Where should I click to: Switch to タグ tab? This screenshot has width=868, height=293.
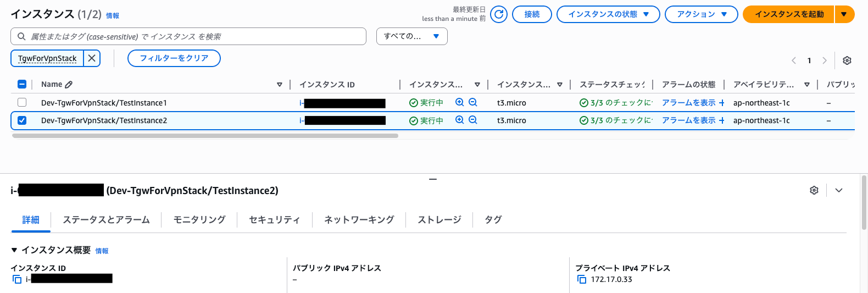493,220
